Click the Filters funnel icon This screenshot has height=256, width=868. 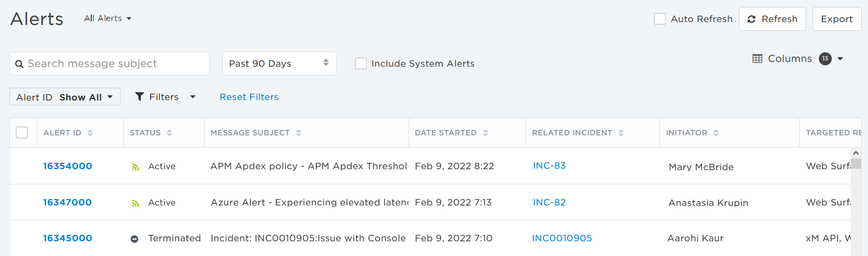click(x=140, y=97)
